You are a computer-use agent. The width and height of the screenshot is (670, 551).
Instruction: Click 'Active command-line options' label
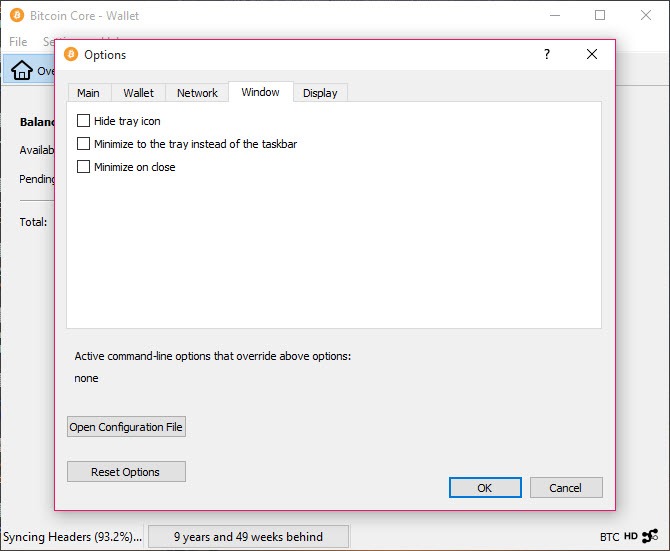click(213, 356)
